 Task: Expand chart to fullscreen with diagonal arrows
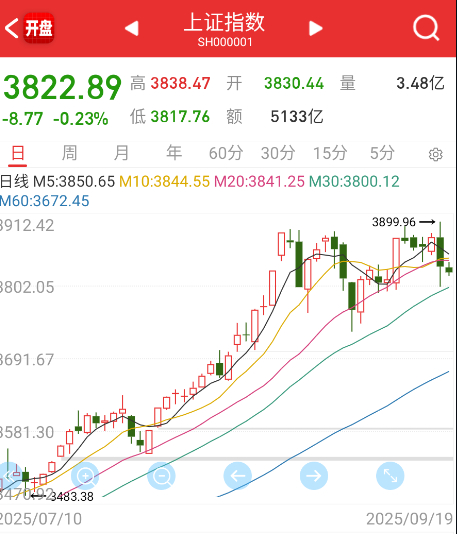click(390, 476)
